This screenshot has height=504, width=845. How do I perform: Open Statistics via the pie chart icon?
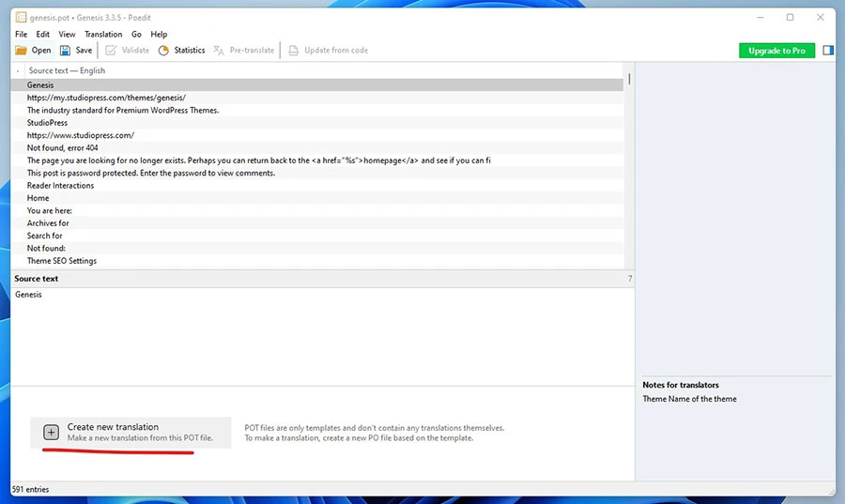pos(164,51)
